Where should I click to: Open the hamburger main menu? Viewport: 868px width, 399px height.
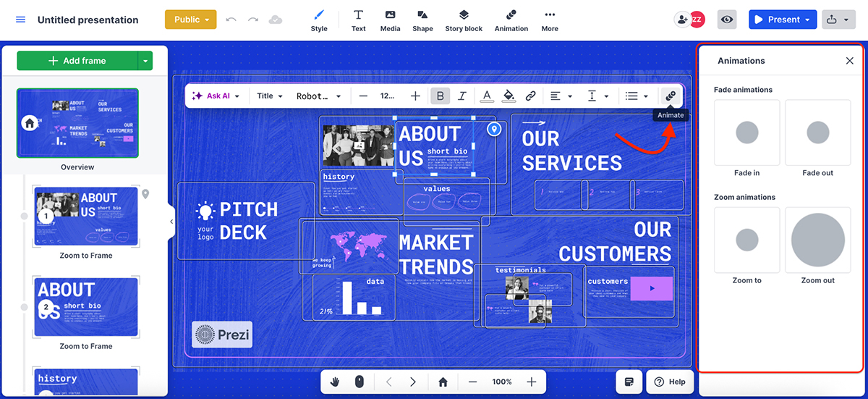coord(20,20)
